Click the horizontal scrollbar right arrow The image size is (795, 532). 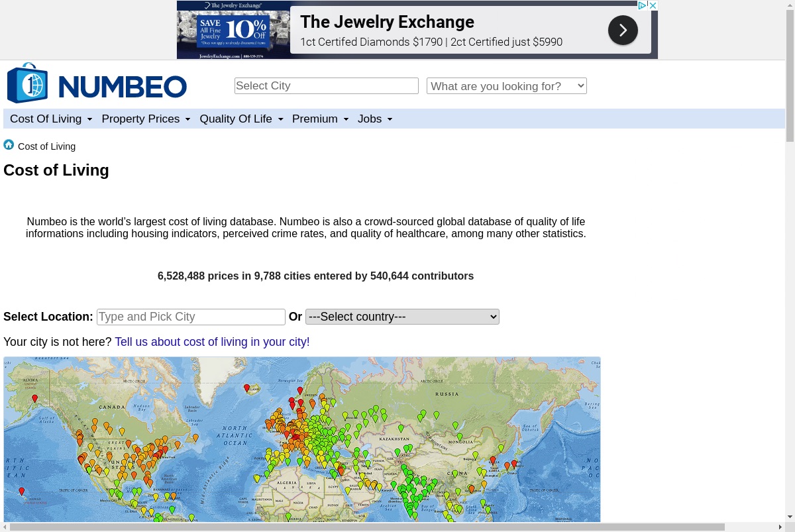(x=780, y=527)
